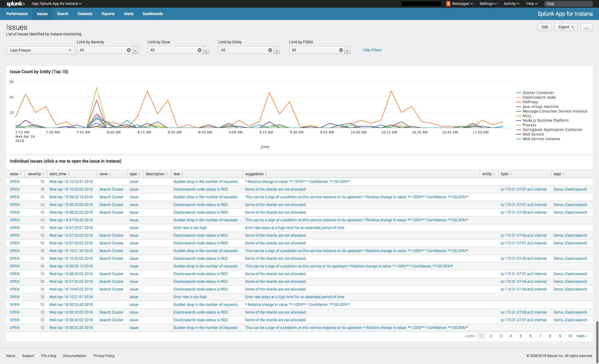
Task: Toggle Web Service Instance legend entry
Action: pyautogui.click(x=541, y=139)
